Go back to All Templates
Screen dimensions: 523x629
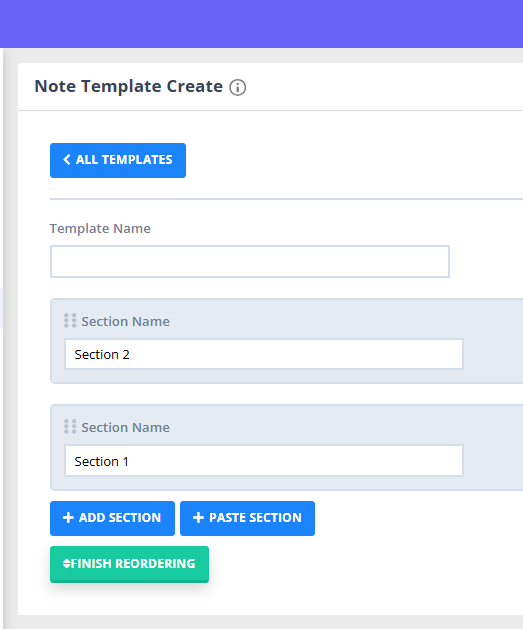118,160
